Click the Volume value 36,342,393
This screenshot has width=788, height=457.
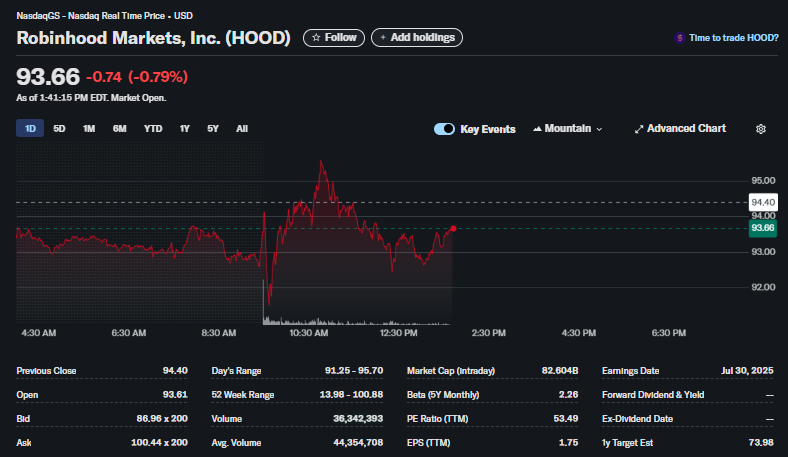coord(358,419)
